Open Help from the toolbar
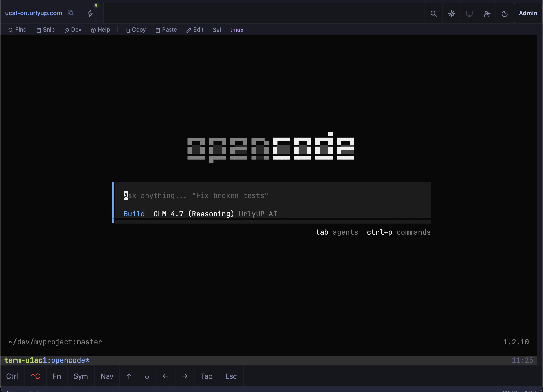The height and width of the screenshot is (392, 543). pos(100,30)
